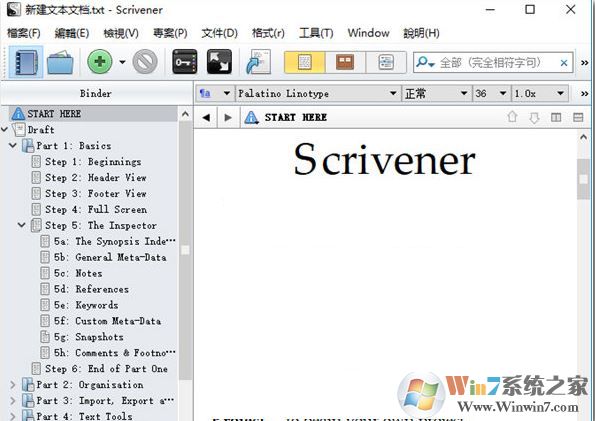
Task: Click the Draft folder icon in Binder
Action: coord(19,130)
